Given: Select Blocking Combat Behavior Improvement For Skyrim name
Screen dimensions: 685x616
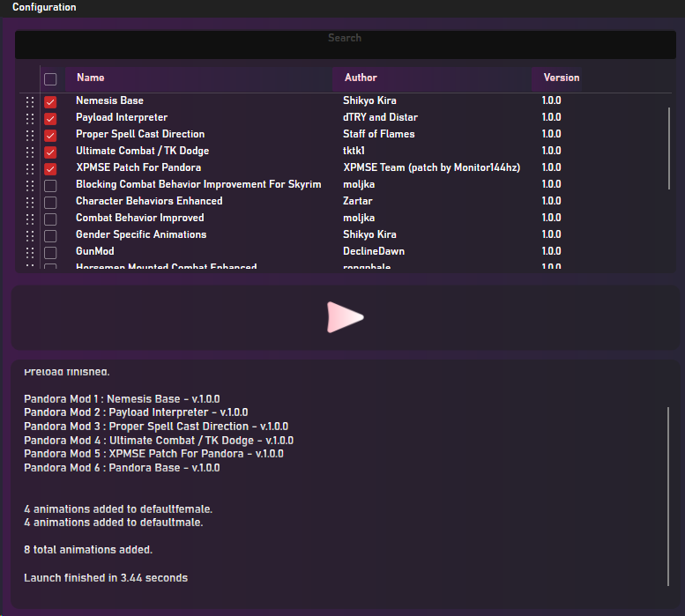Looking at the screenshot, I should click(198, 184).
